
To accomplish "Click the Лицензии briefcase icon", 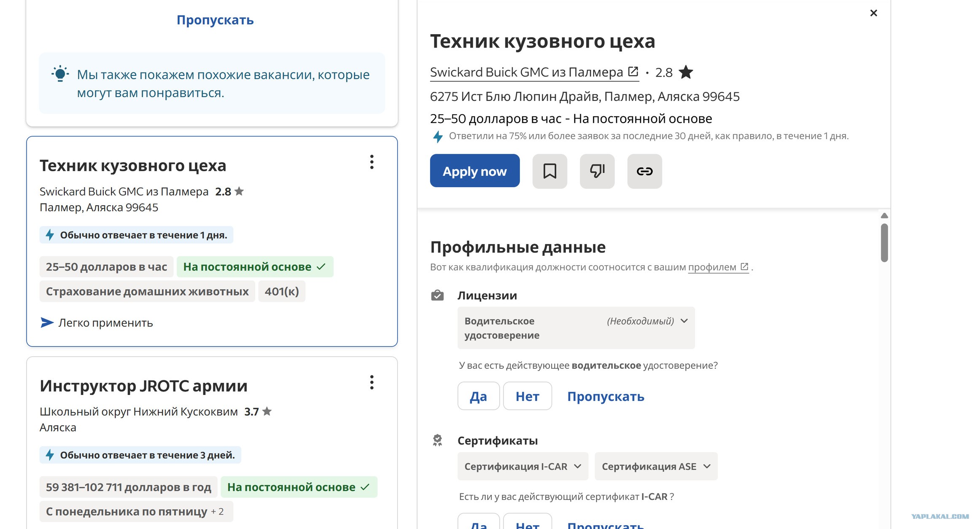I will click(437, 295).
